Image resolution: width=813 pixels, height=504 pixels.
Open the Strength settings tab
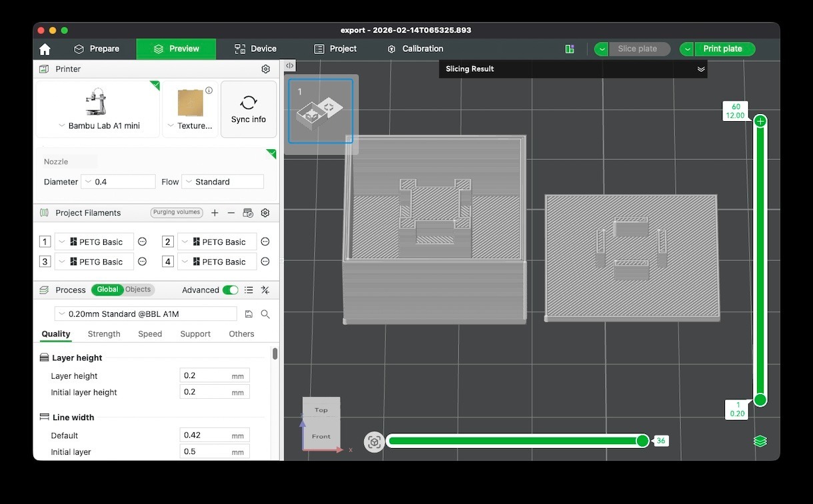click(x=104, y=334)
